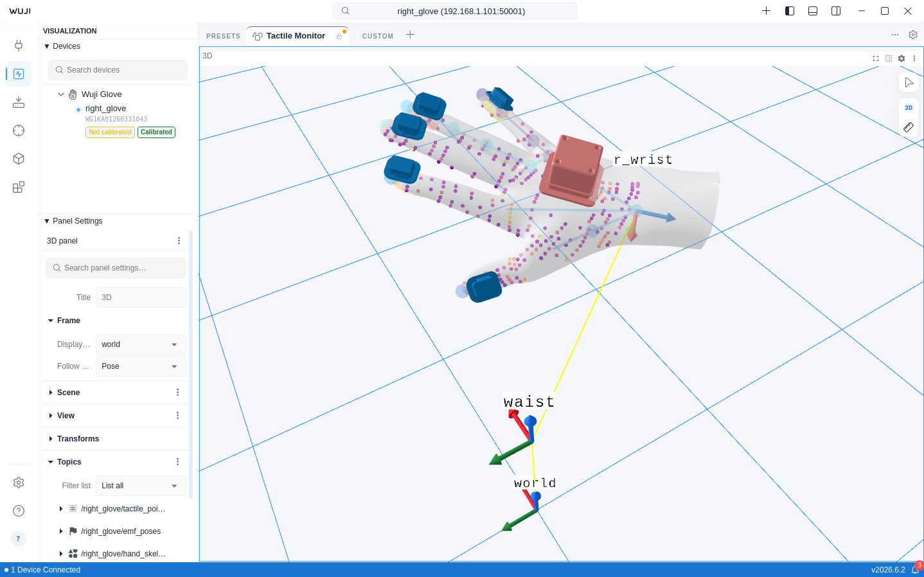Screen dimensions: 924x577
Task: Add a new layout tab with plus
Action: 410,35
